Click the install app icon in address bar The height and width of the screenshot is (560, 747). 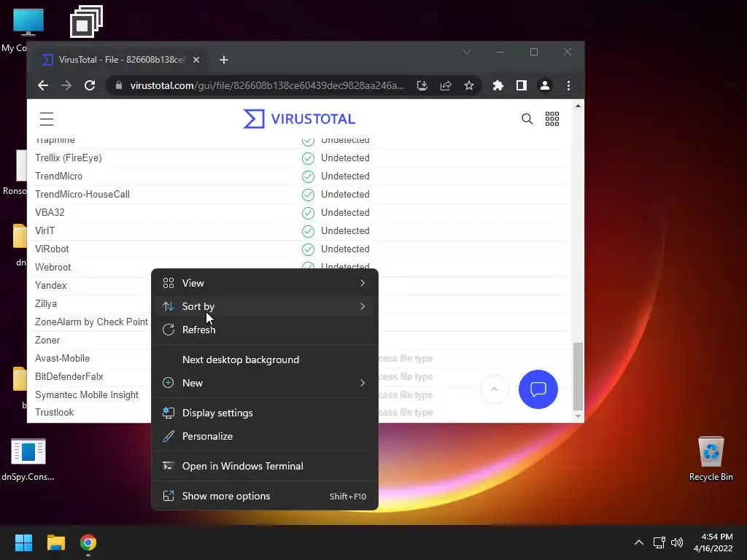(422, 85)
